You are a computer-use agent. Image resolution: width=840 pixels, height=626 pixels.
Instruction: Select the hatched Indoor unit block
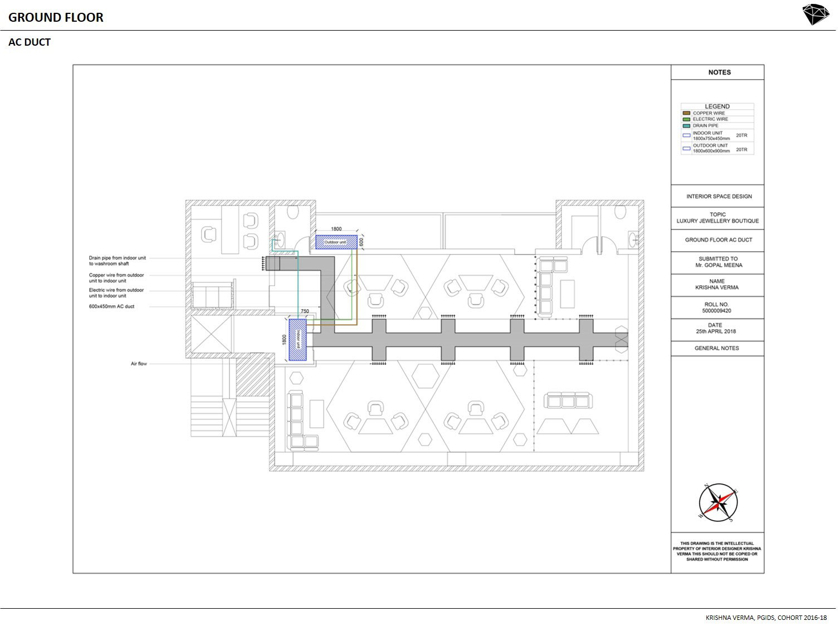tap(298, 341)
